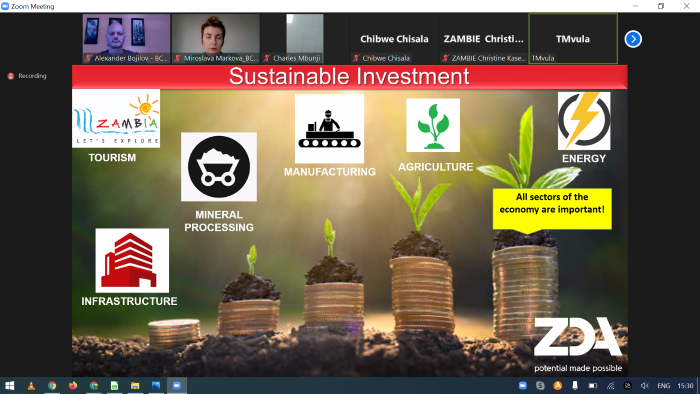
Task: Open the Windows Start menu
Action: (10, 386)
